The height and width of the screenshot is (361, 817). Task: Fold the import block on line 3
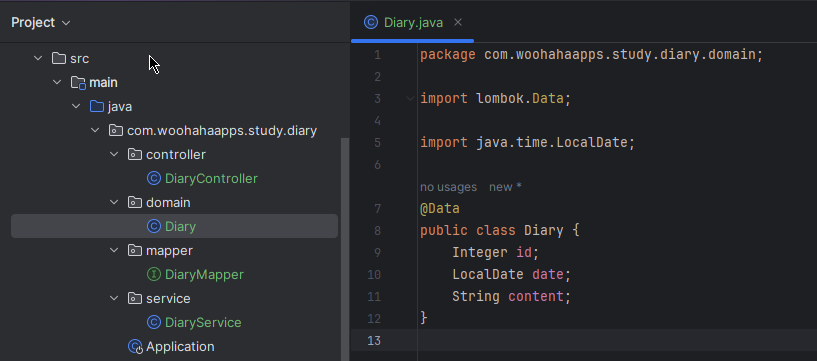point(410,98)
